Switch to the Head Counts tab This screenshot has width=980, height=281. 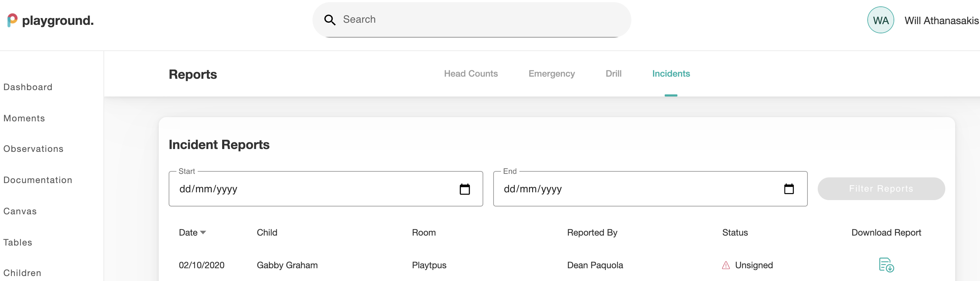471,74
